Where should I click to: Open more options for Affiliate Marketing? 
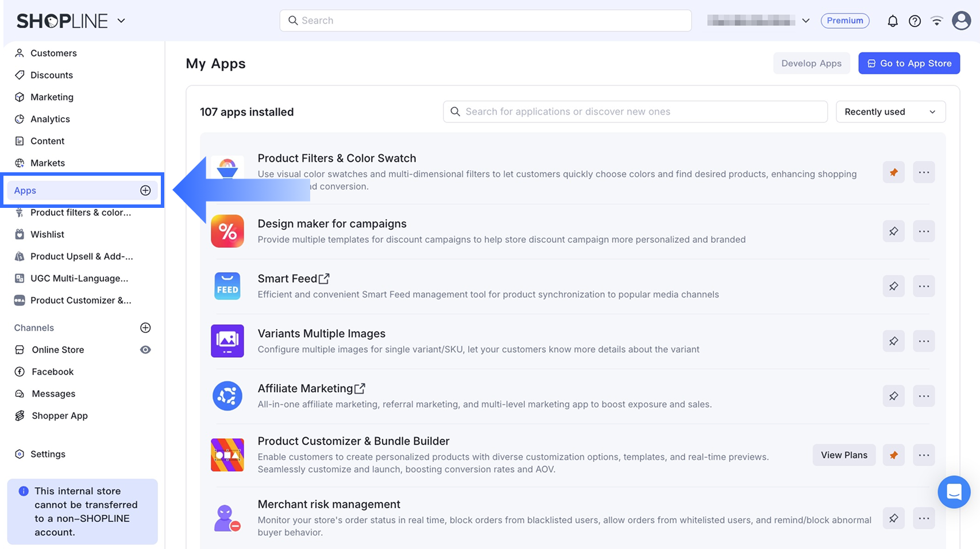click(924, 396)
